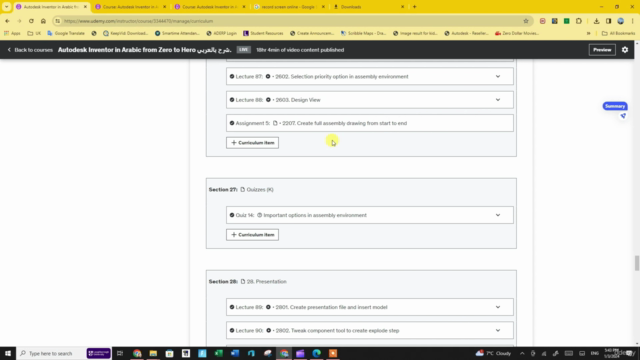640x360 pixels.
Task: Show hidden system tray icons
Action: click(x=522, y=353)
